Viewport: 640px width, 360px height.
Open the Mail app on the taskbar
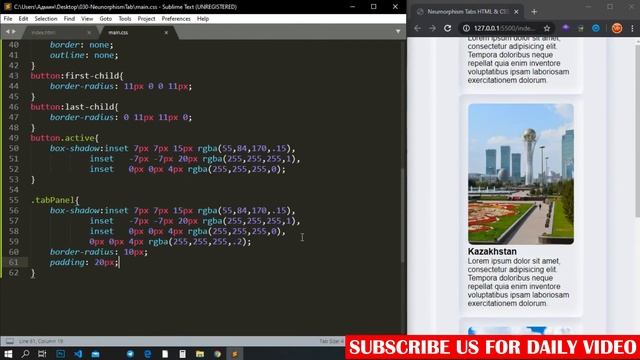coord(96,354)
